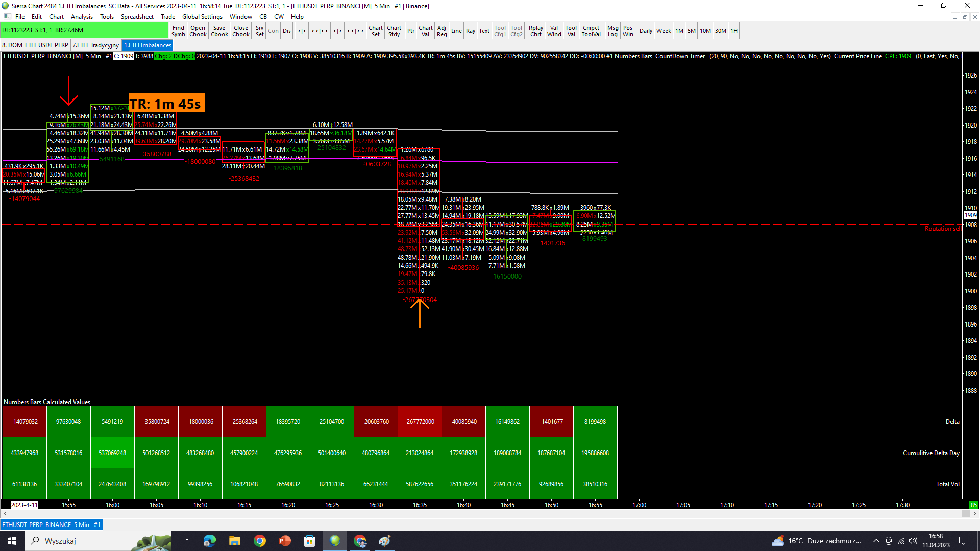The height and width of the screenshot is (551, 980).
Task: Click the expand bar spacing button <|>
Action: [x=302, y=31]
